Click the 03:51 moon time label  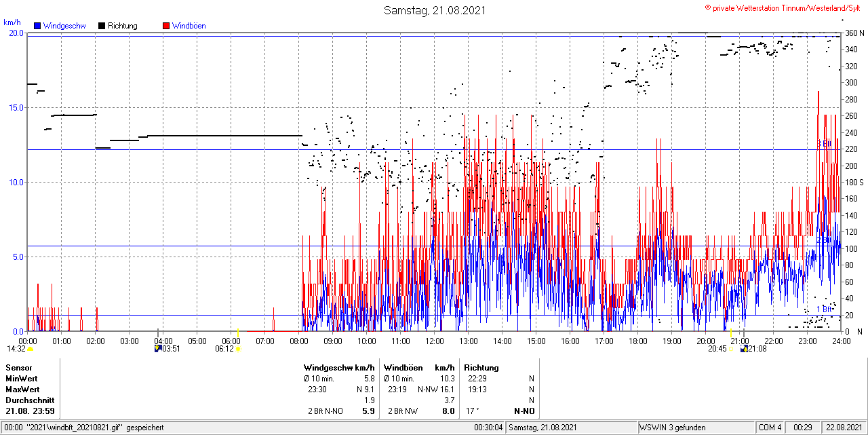(172, 349)
